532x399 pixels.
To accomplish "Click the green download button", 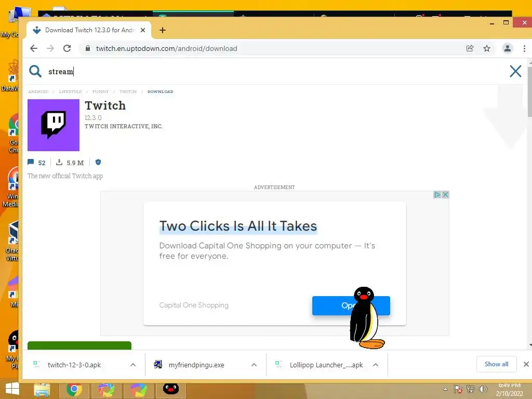I will tap(79, 345).
